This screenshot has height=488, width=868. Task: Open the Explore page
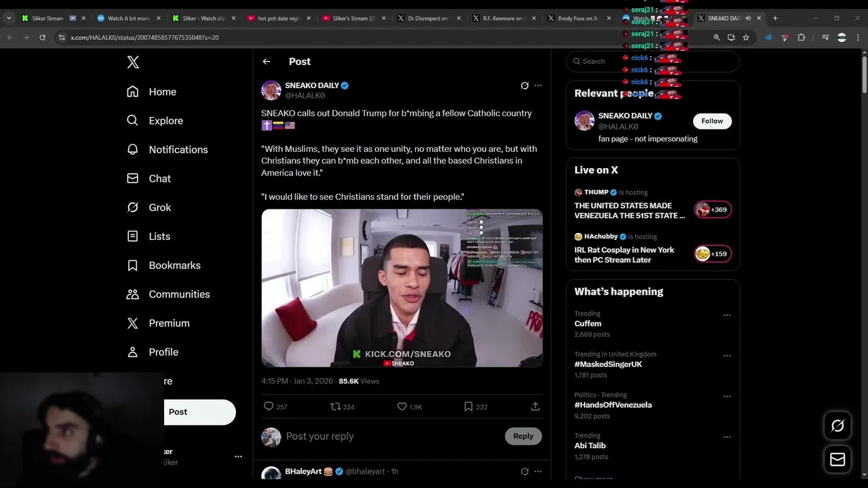pos(155,121)
